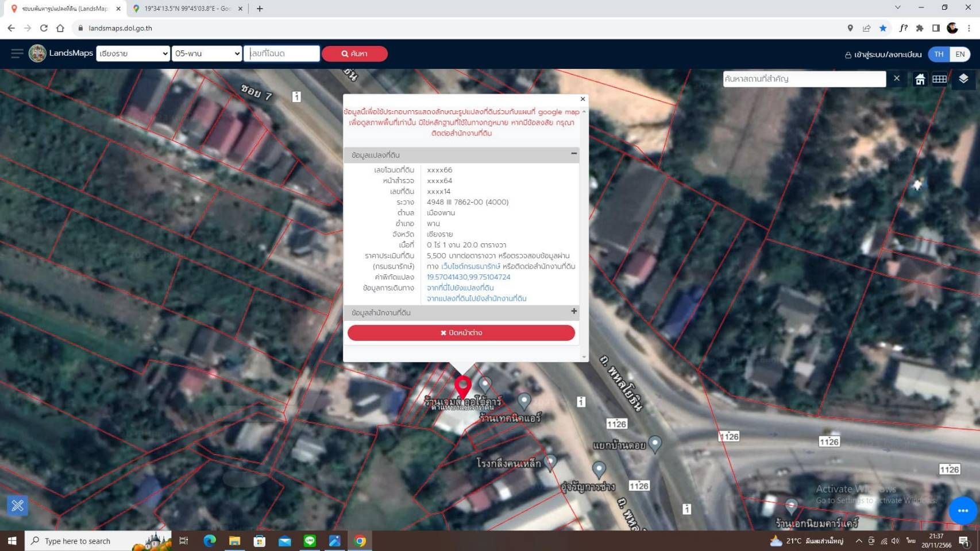Open the เชียงราย province dropdown
The image size is (980, 551).
tap(133, 53)
